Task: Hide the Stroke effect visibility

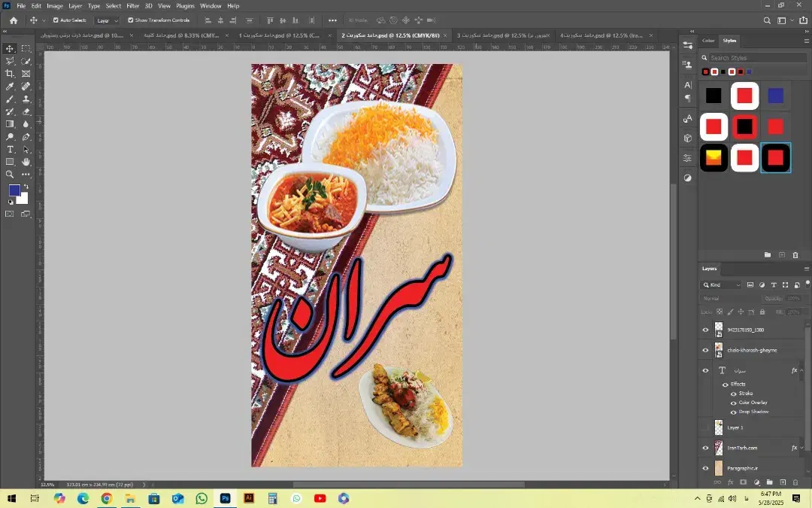Action: pyautogui.click(x=733, y=394)
